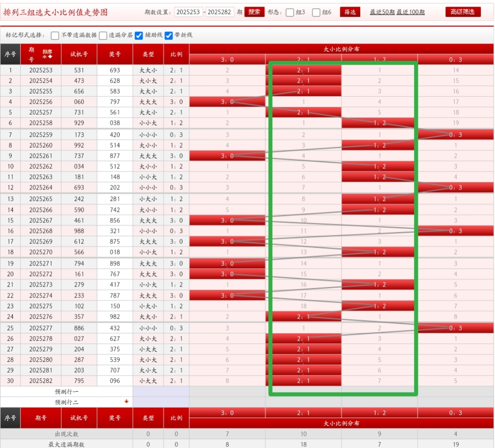Uncheck the 带折线 checkbox

(x=168, y=35)
